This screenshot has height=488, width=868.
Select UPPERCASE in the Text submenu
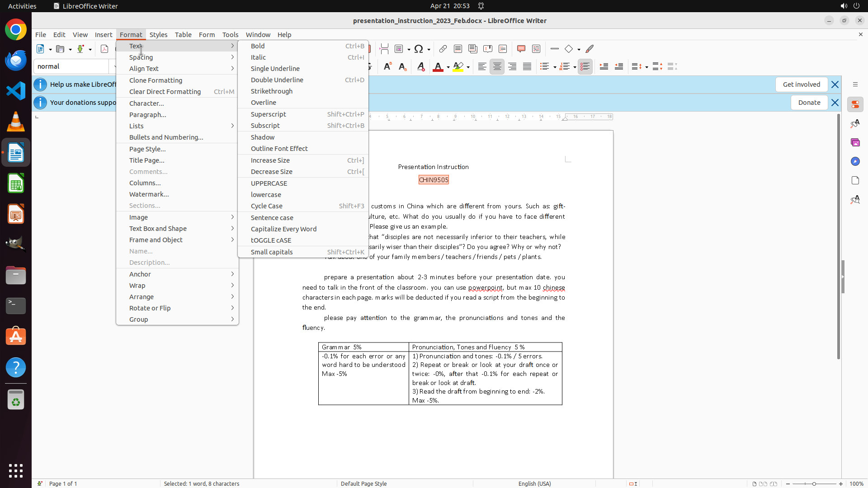[269, 183]
